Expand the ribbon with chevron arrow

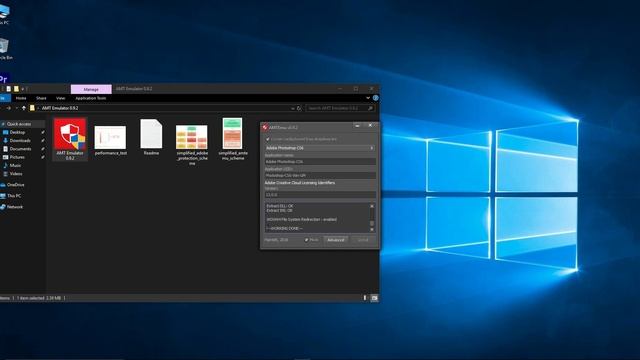click(x=368, y=98)
